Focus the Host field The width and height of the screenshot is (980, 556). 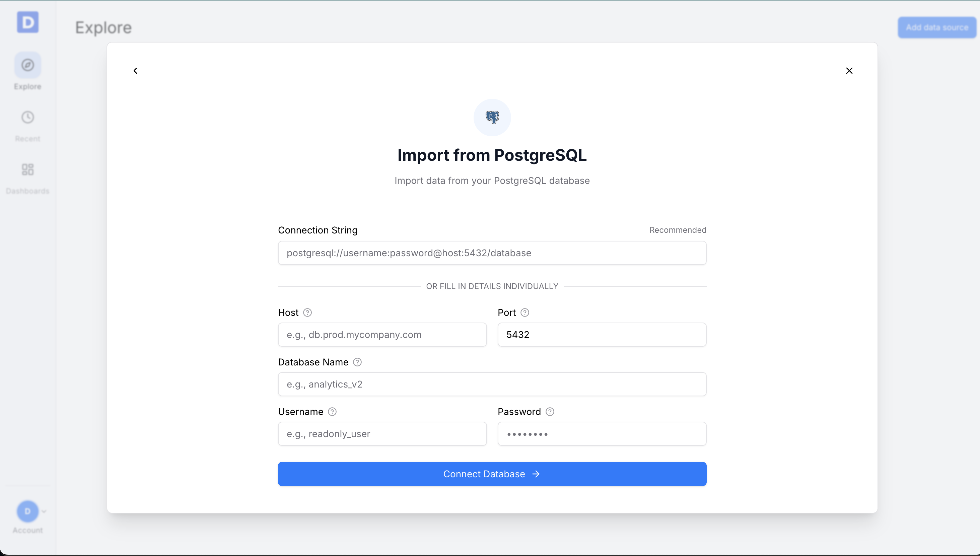click(x=382, y=335)
